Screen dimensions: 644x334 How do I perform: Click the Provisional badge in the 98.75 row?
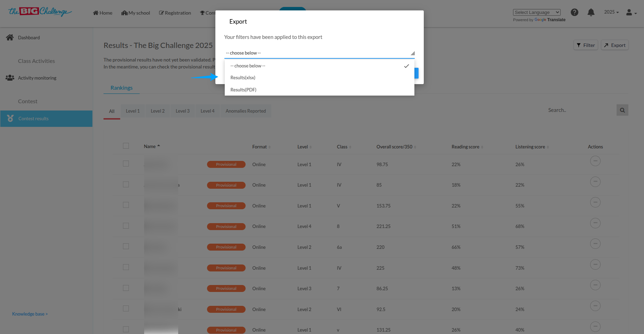(226, 164)
